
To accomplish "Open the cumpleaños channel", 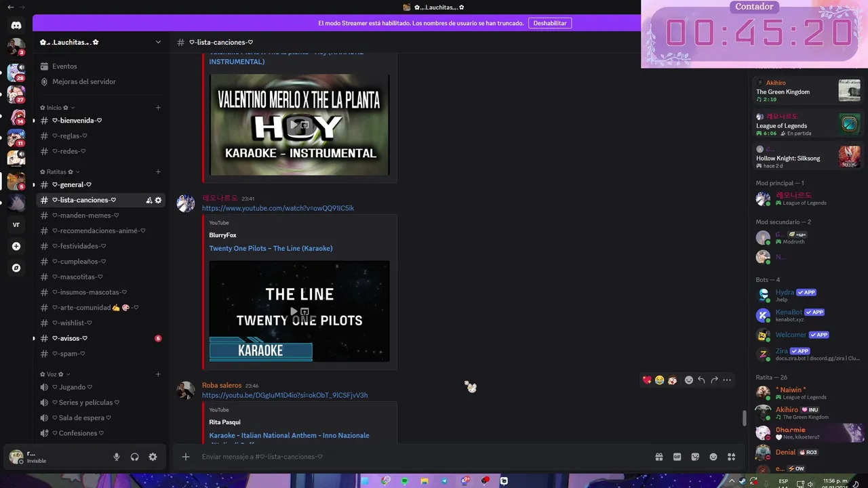I will coord(100,262).
